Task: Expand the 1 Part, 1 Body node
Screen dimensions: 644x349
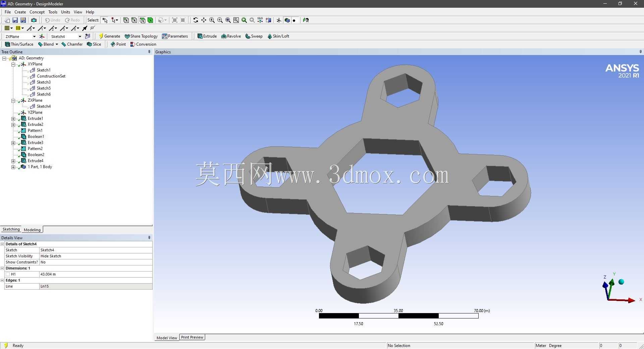Action: [x=13, y=167]
